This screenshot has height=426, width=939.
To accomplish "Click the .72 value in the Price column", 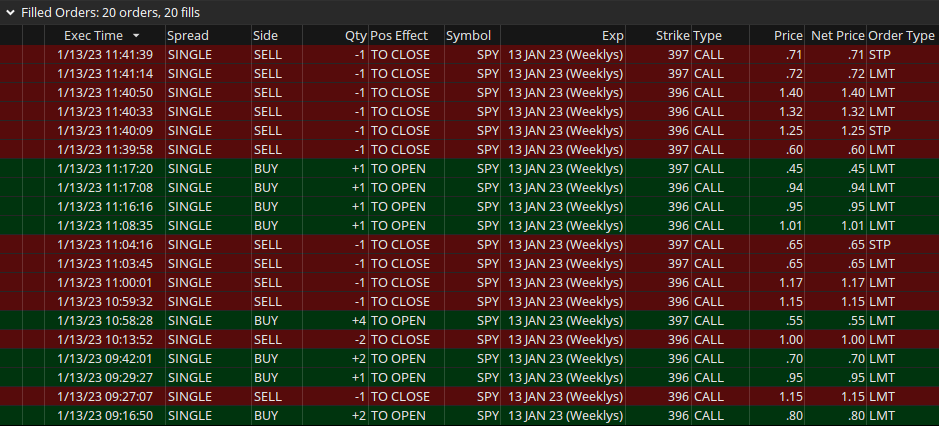I will (794, 74).
